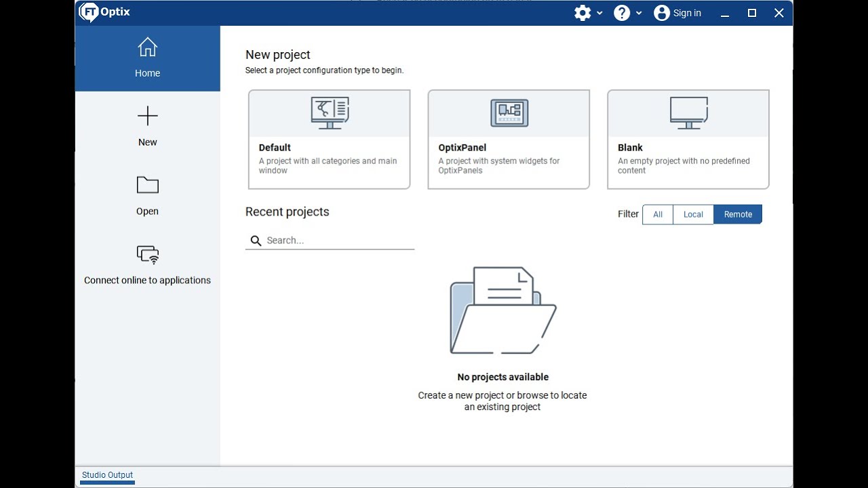Click the help question mark icon
The width and height of the screenshot is (868, 488).
(622, 13)
